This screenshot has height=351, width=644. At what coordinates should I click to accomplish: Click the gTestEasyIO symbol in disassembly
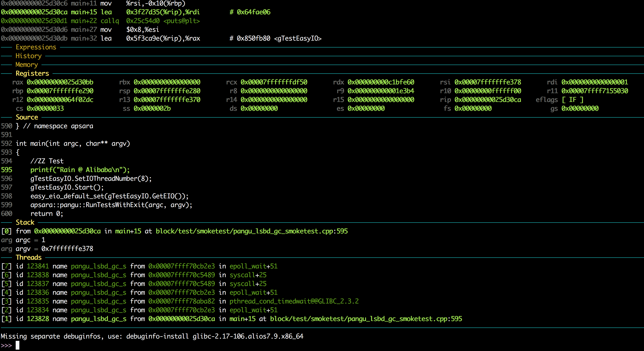[298, 38]
